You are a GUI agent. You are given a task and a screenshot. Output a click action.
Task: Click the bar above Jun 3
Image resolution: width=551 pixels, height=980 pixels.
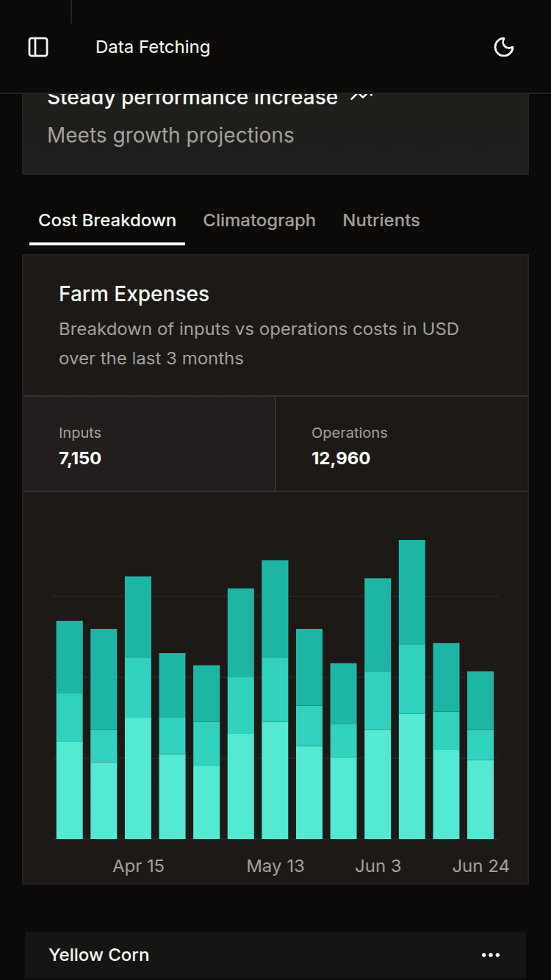tap(378, 709)
